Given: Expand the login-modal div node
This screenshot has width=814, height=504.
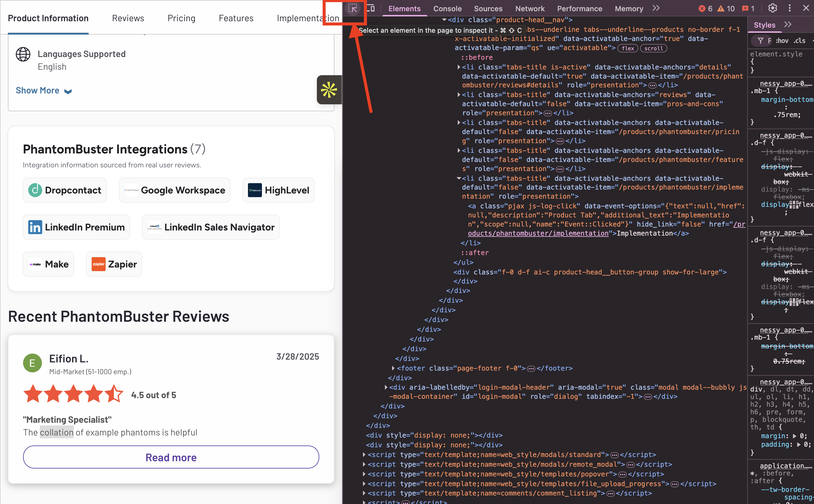Looking at the screenshot, I should [x=386, y=387].
